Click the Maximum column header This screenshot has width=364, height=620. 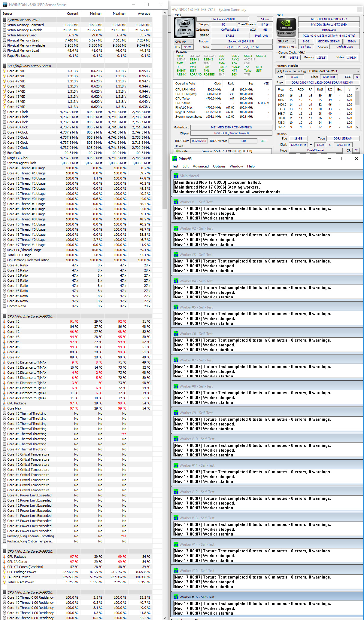116,14
